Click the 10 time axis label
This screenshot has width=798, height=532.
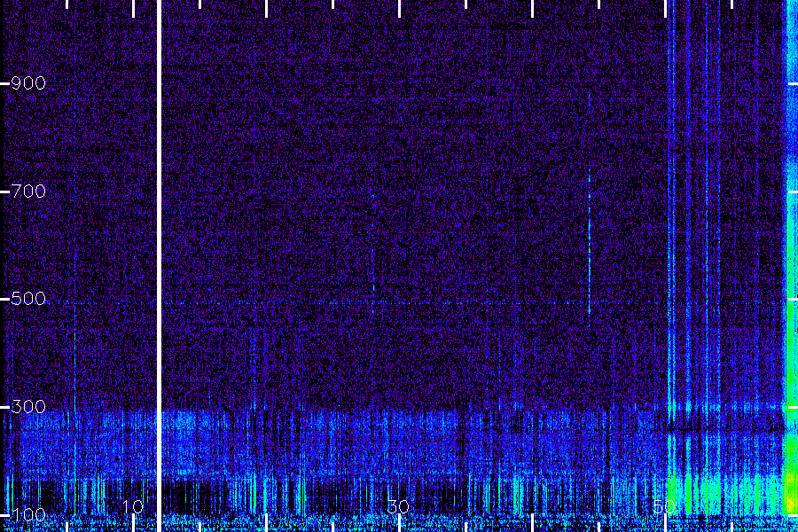pyautogui.click(x=133, y=506)
